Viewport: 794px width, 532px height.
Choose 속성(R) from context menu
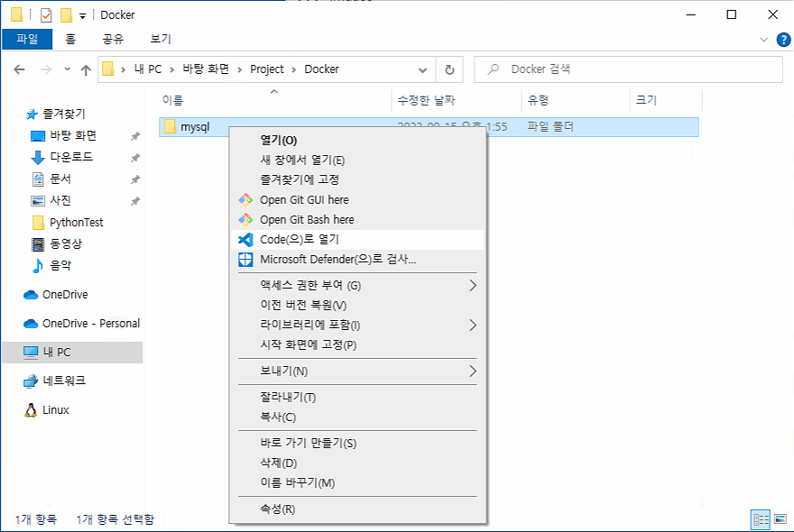[x=277, y=509]
